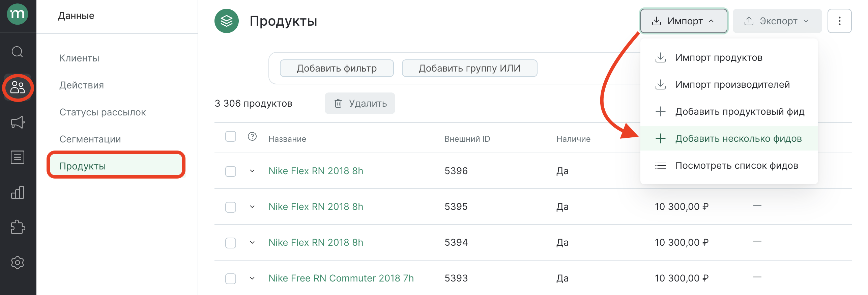Open the gear settings icon in sidebar
The width and height of the screenshot is (868, 295).
coord(18,262)
